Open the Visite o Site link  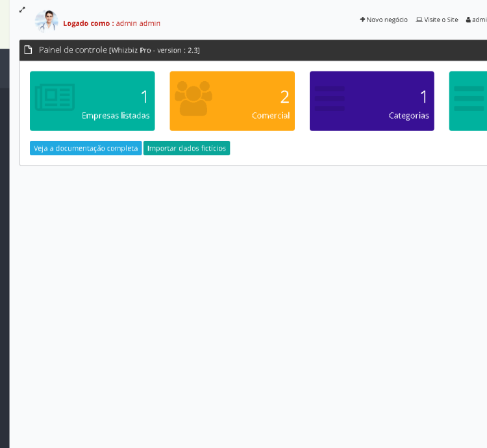point(437,19)
